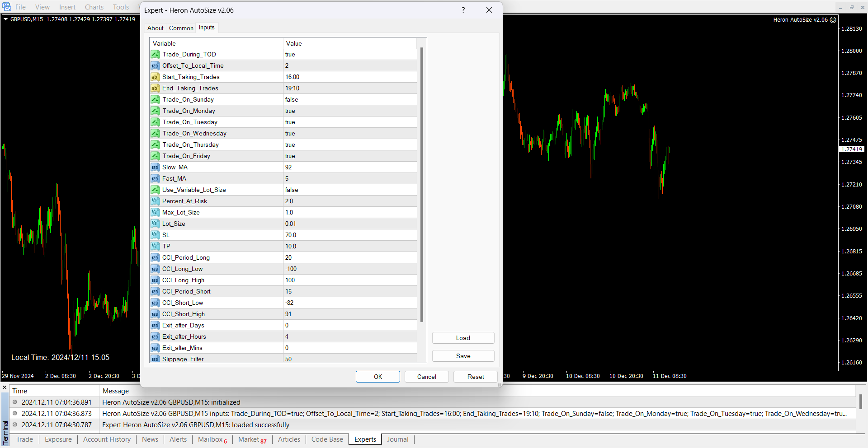Edit the Slow_MA value field
The width and height of the screenshot is (868, 448).
[x=349, y=167]
